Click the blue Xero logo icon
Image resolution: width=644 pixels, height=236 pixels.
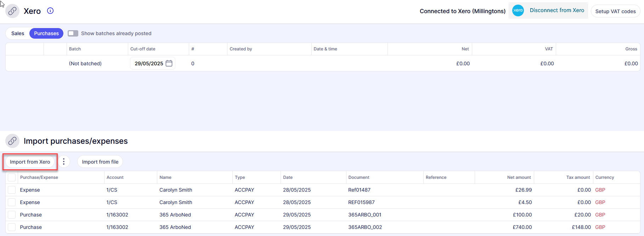518,10
